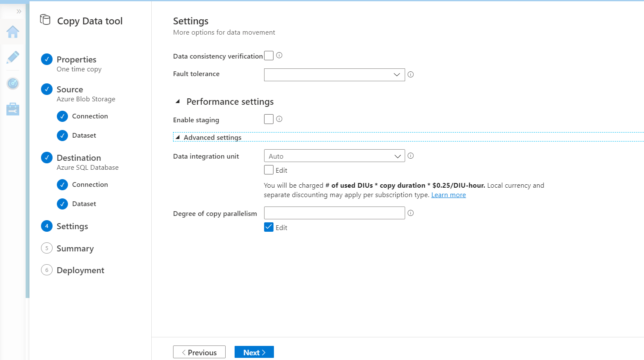Enable Data consistency verification checkbox
Viewport: 644px width, 360px height.
pyautogui.click(x=269, y=56)
